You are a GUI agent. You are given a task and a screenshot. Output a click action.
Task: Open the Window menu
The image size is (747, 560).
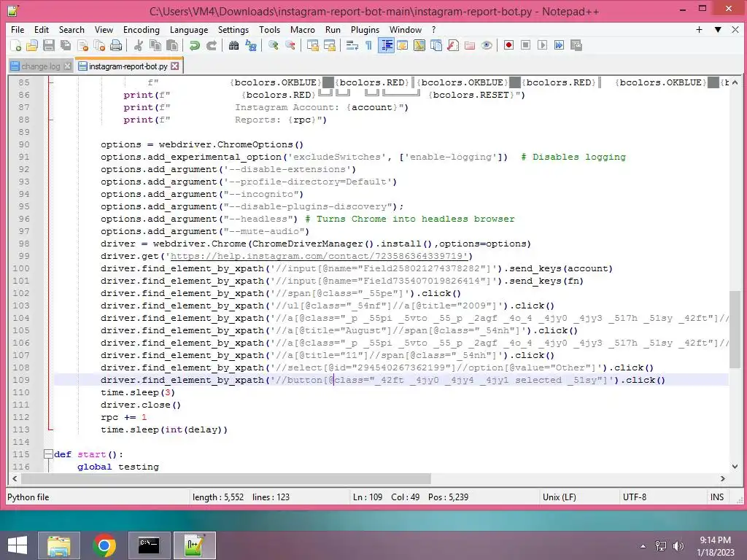[x=406, y=29]
